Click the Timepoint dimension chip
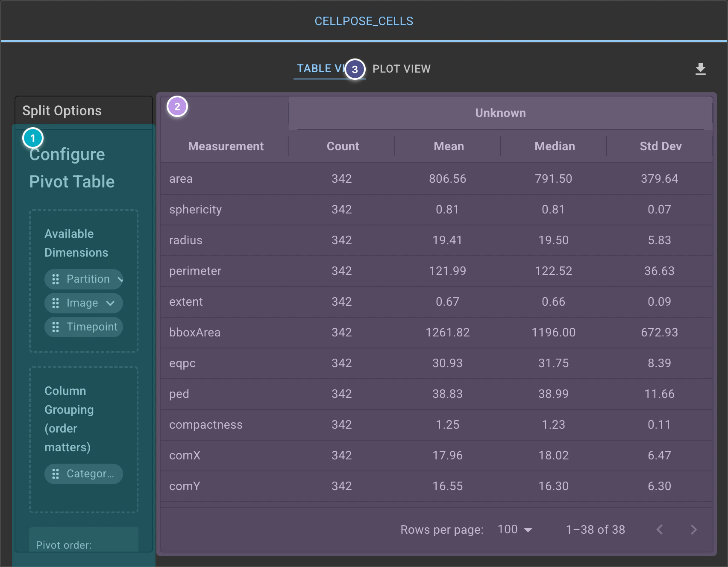 tap(84, 327)
